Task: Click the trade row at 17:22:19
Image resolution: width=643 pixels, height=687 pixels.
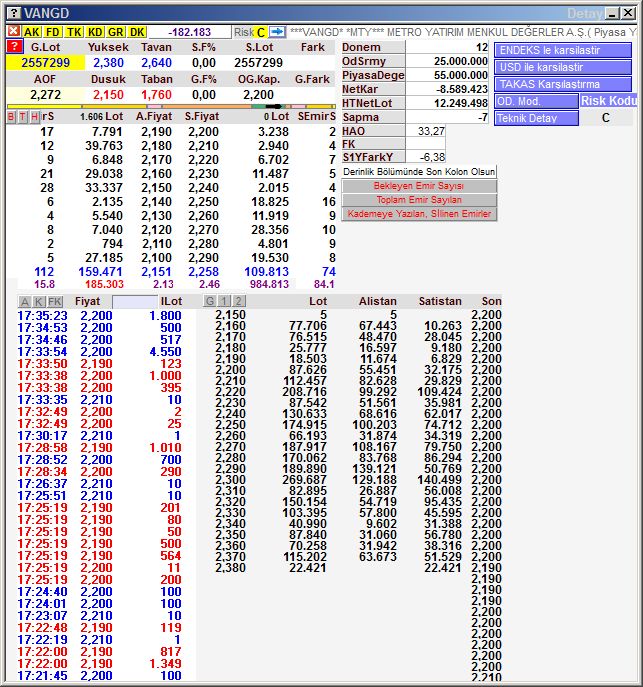Action: 99,639
